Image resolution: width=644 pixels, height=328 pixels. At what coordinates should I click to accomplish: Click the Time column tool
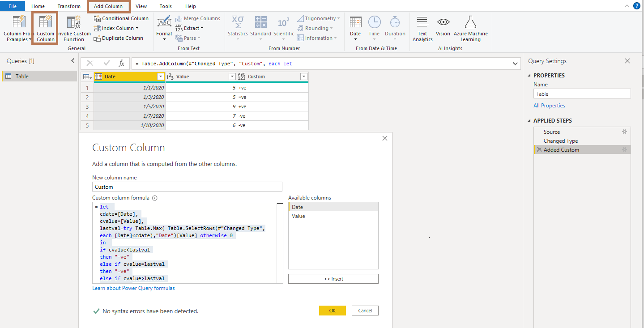pyautogui.click(x=374, y=28)
